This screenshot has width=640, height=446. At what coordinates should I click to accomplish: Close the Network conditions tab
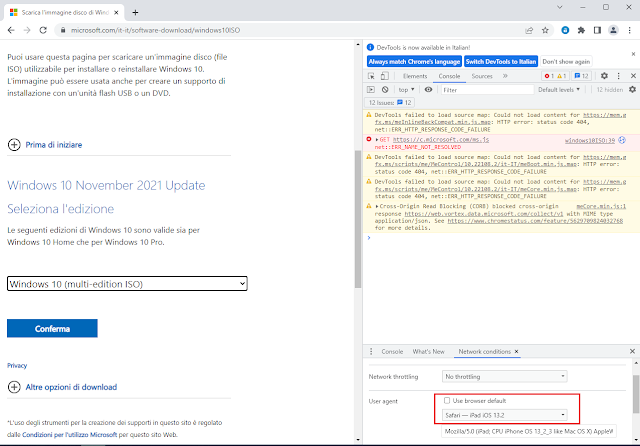(x=516, y=351)
